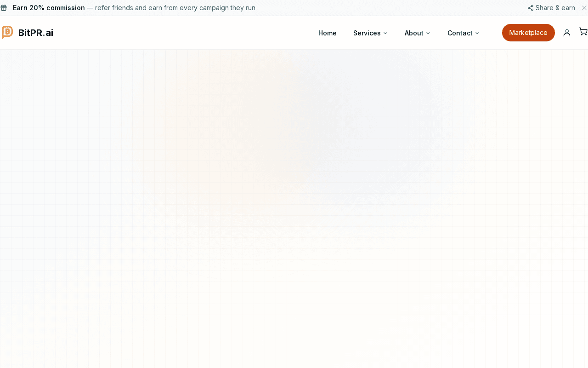Open the shopping cart icon
588x368 pixels.
pos(583,32)
